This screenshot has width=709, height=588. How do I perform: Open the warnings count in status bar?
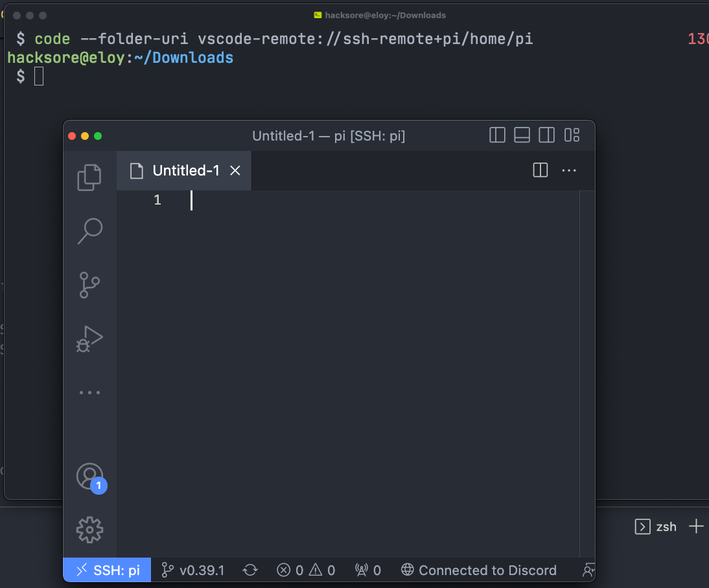click(322, 570)
